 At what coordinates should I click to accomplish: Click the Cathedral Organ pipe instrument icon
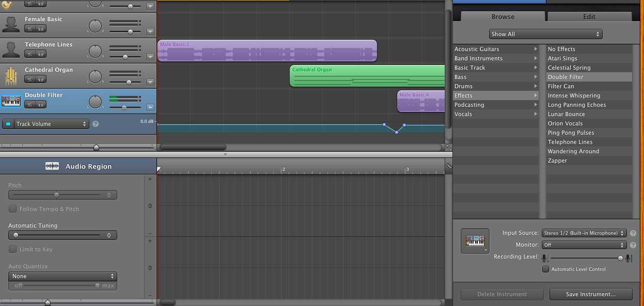(x=11, y=76)
